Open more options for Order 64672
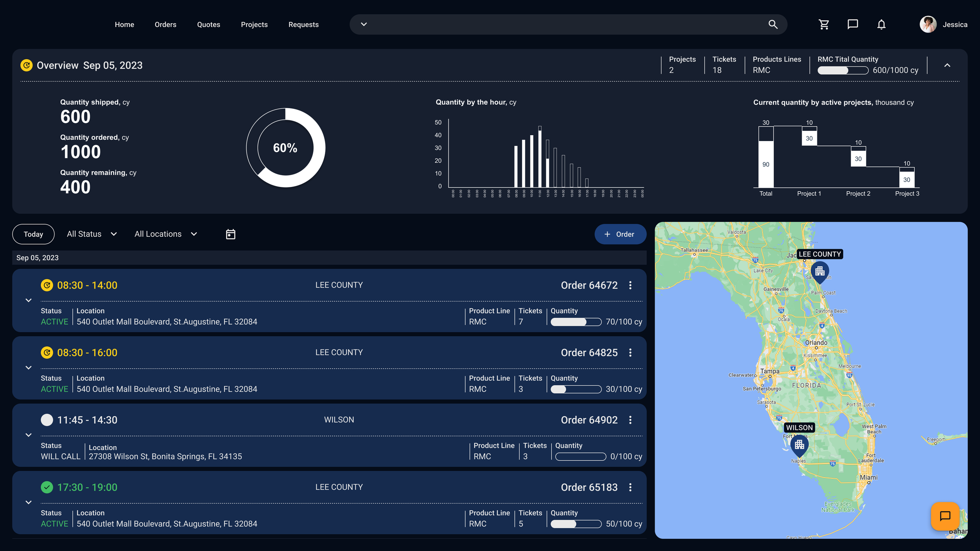Viewport: 980px width, 551px height. click(x=630, y=285)
